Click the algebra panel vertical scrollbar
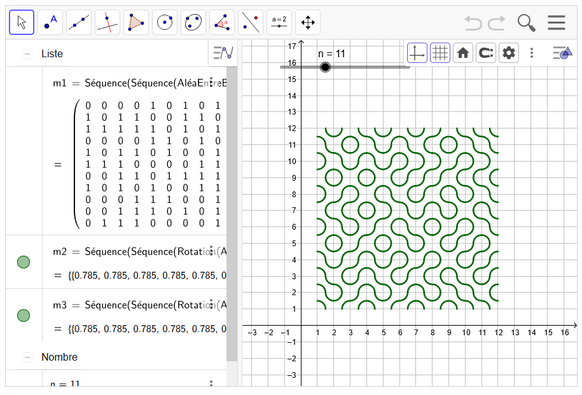The height and width of the screenshot is (395, 582). point(232,213)
